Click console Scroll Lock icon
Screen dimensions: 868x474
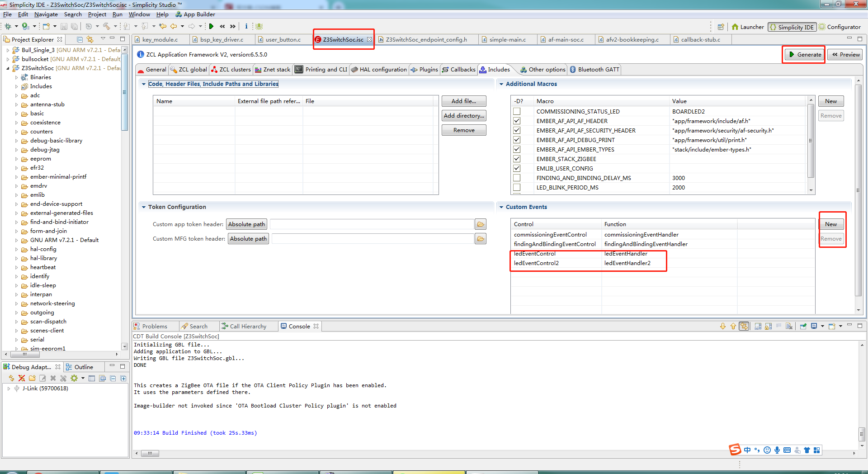768,326
